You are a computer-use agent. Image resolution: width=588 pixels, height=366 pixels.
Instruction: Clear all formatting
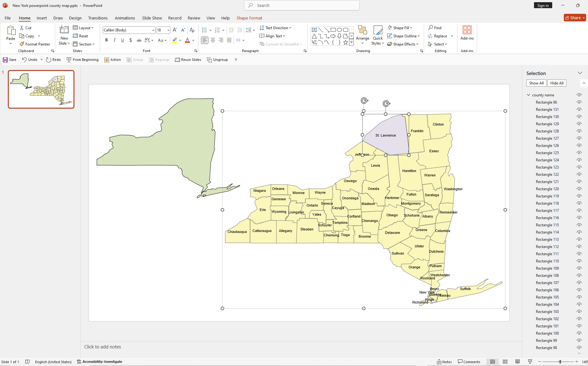coord(192,30)
